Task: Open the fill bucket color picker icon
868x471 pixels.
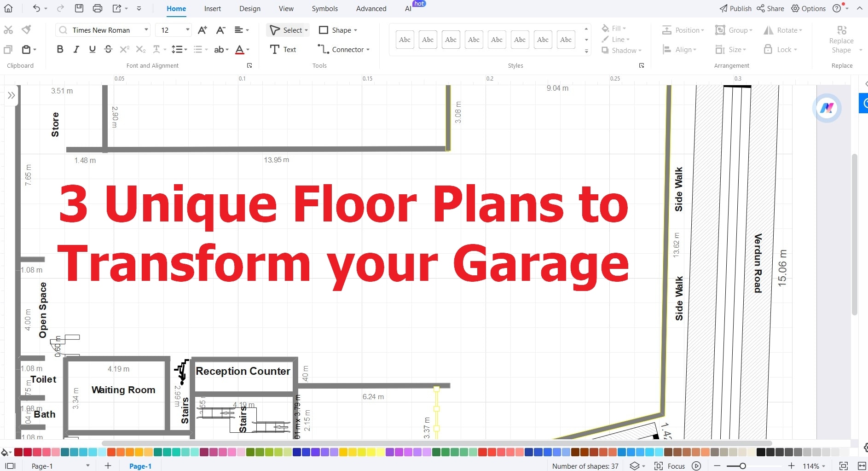Action: pyautogui.click(x=5, y=452)
